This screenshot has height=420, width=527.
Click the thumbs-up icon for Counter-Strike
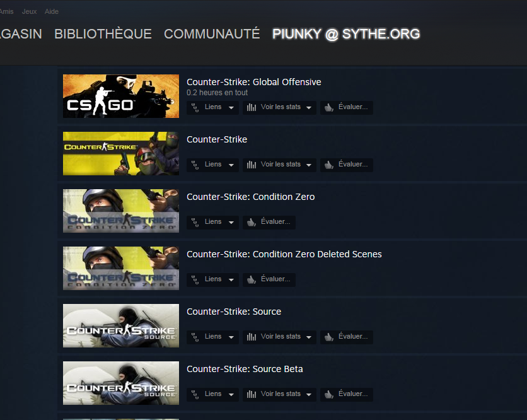[329, 165]
